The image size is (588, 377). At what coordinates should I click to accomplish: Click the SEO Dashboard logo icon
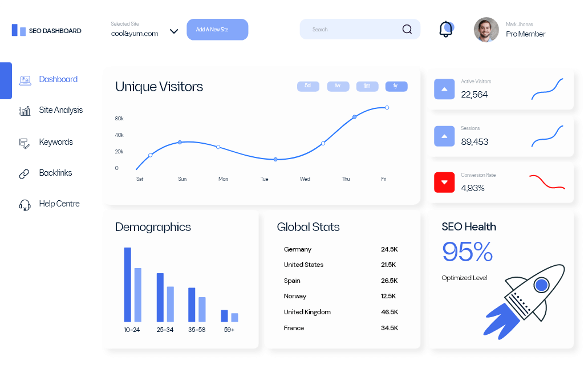click(x=18, y=30)
